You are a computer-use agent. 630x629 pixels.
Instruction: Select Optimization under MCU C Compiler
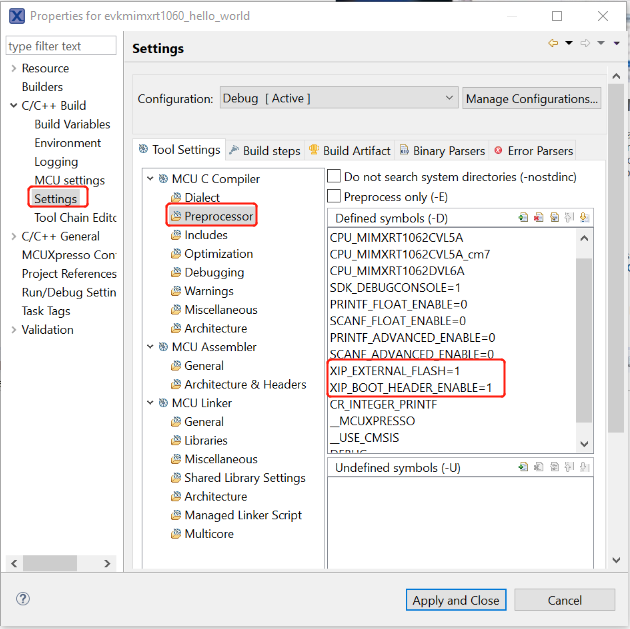click(218, 254)
